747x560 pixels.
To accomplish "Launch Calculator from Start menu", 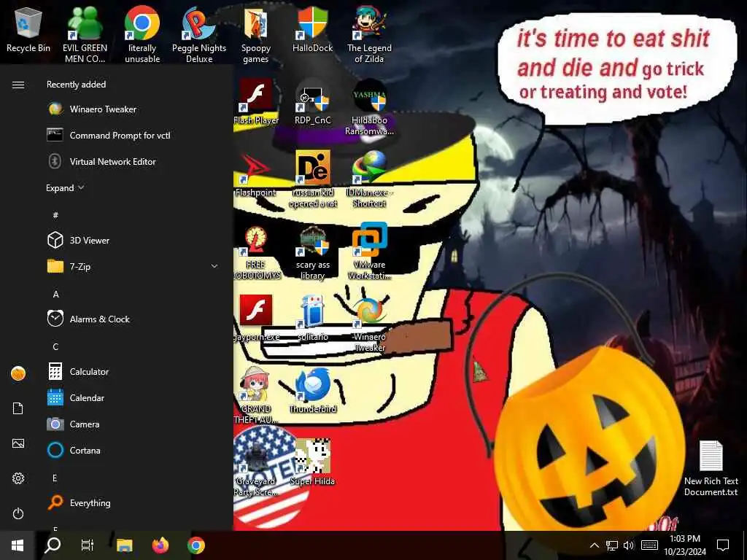I will pyautogui.click(x=133, y=371).
